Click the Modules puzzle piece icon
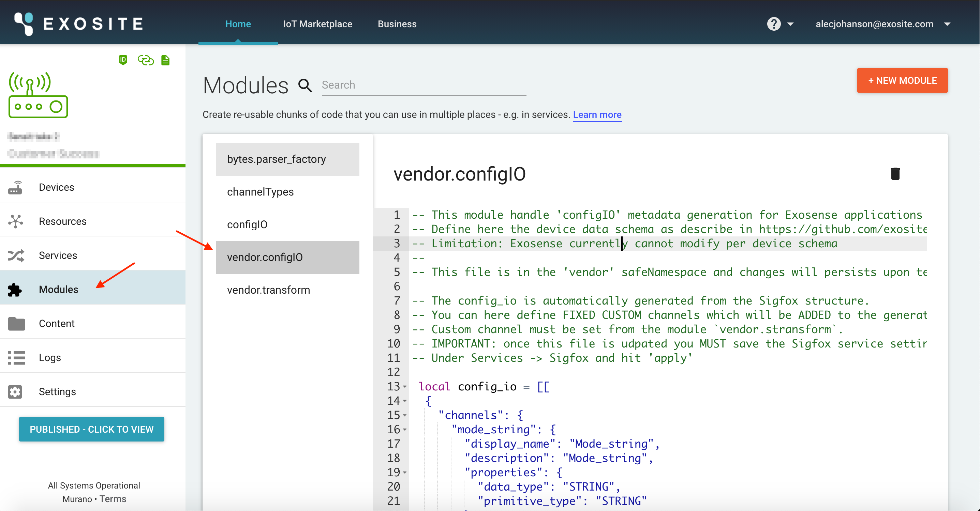 (15, 290)
